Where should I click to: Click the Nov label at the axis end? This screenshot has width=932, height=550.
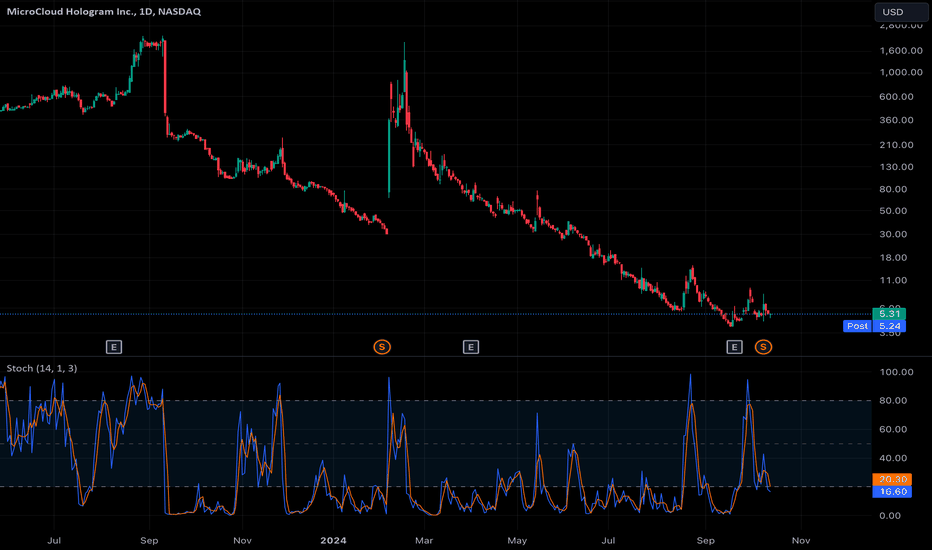click(801, 540)
